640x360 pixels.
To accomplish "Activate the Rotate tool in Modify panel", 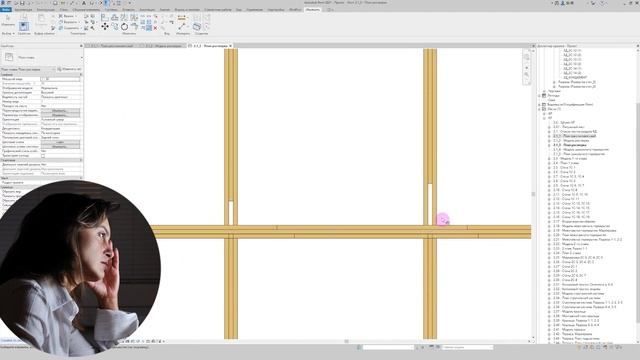I will pyautogui.click(x=124, y=27).
